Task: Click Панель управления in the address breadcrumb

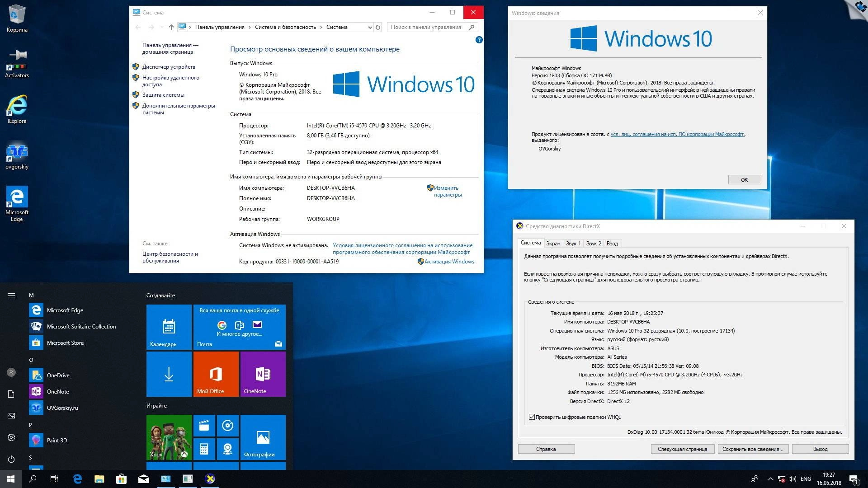Action: click(x=220, y=27)
